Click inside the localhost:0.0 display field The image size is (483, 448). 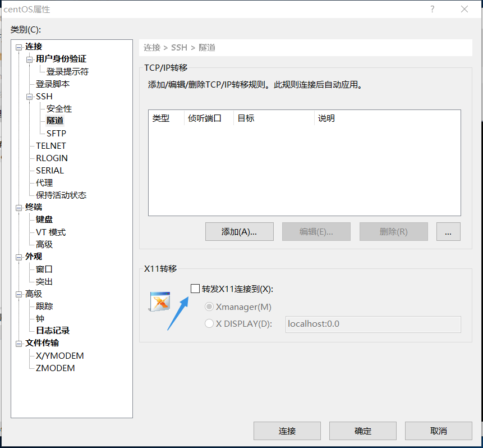click(x=372, y=324)
